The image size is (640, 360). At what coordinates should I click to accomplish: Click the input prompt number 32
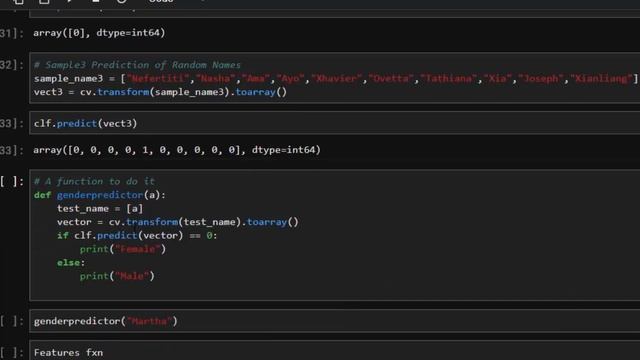11,65
